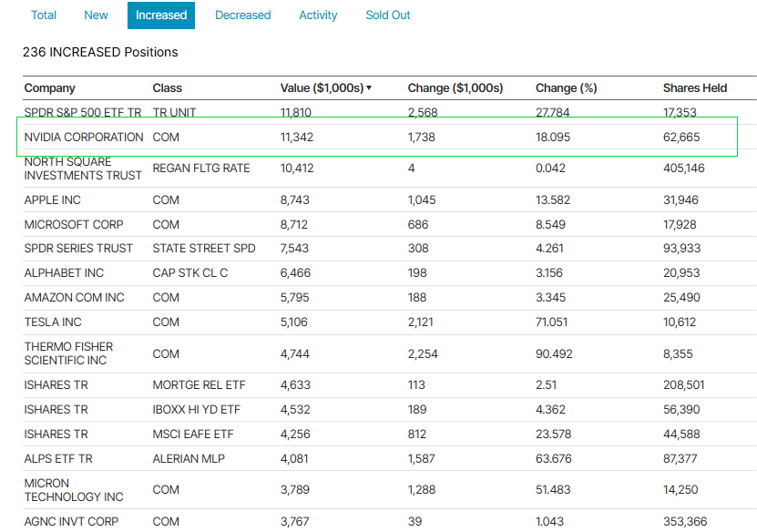Sort by the Shares Held column

[694, 87]
